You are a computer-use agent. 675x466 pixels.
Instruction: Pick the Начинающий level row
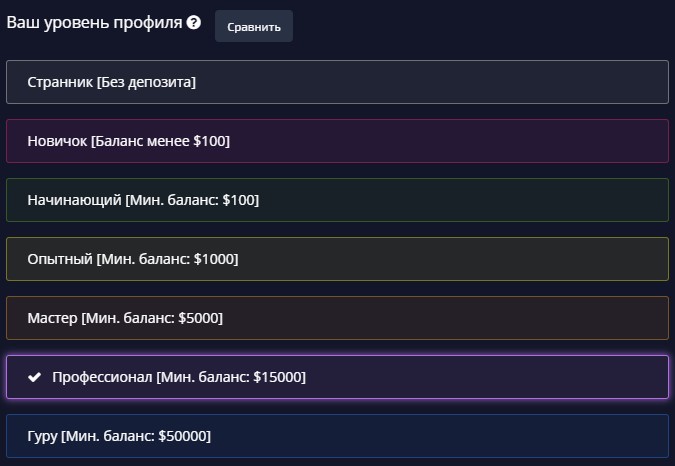(336, 200)
